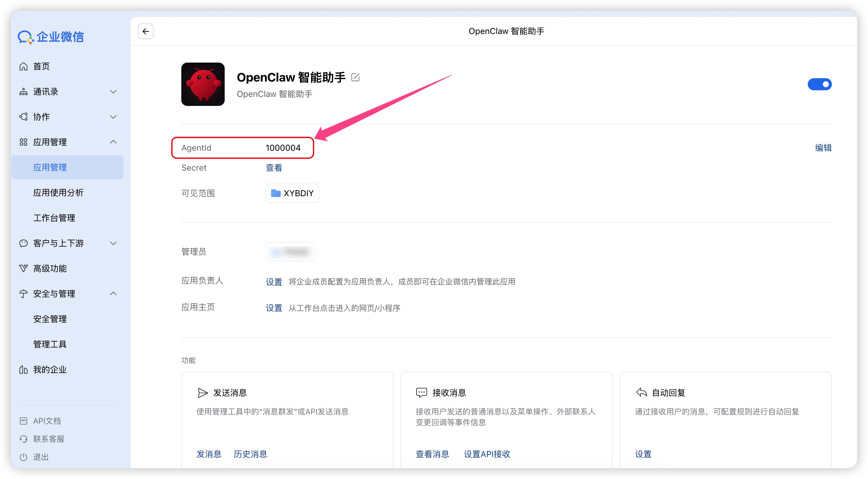Click the XYBDIY visible range tag
Viewport: 868px width, 479px height.
292,193
